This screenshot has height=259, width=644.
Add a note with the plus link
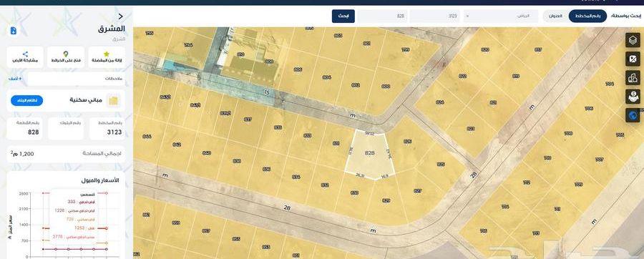tap(15, 79)
